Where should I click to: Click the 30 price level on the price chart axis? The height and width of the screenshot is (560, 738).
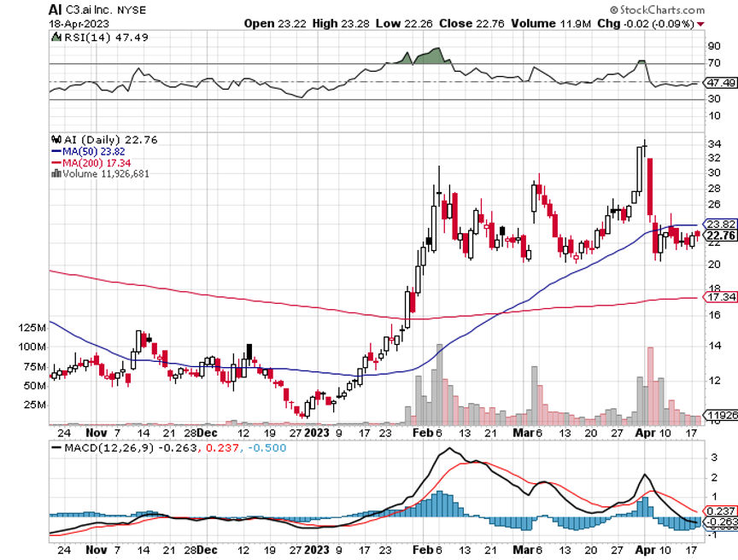(714, 172)
